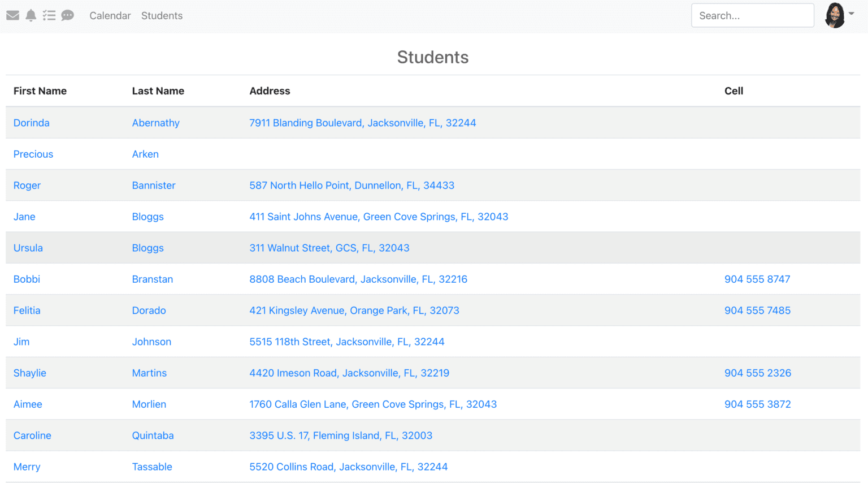Click the user profile avatar
The width and height of the screenshot is (868, 483).
[835, 15]
